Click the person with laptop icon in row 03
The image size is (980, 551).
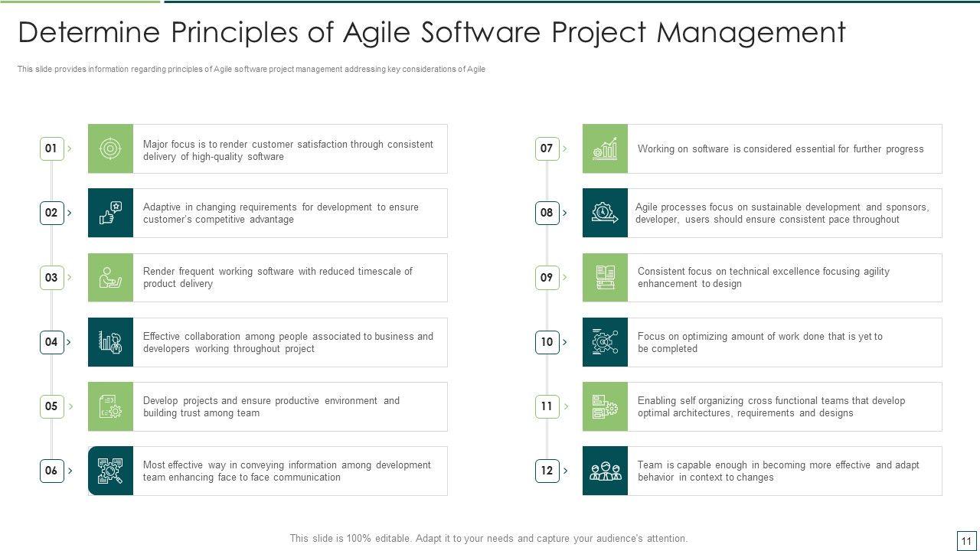click(110, 277)
